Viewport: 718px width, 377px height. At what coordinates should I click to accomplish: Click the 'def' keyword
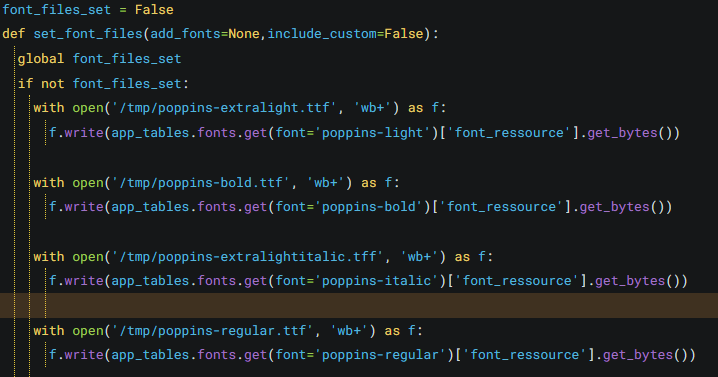[13, 34]
